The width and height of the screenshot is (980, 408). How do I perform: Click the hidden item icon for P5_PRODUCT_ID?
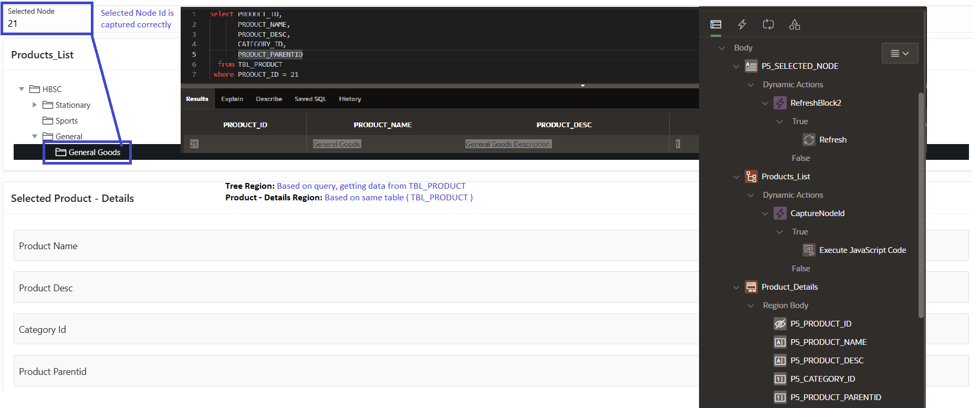point(780,324)
